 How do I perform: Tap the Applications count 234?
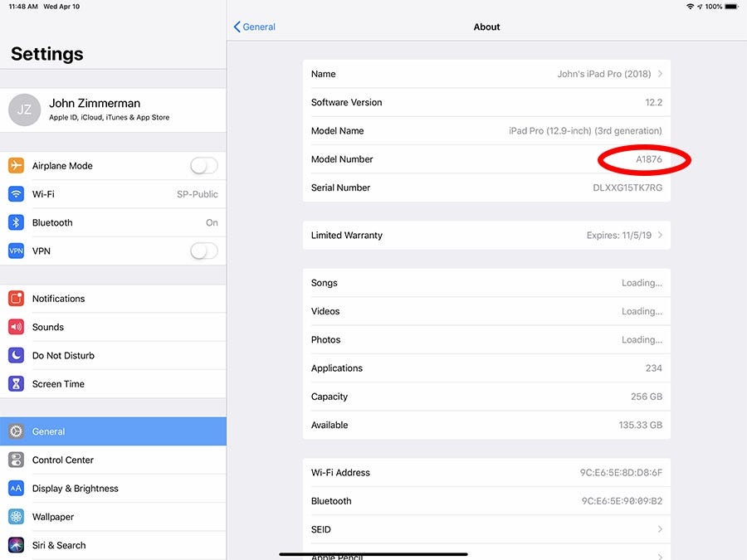click(x=654, y=368)
